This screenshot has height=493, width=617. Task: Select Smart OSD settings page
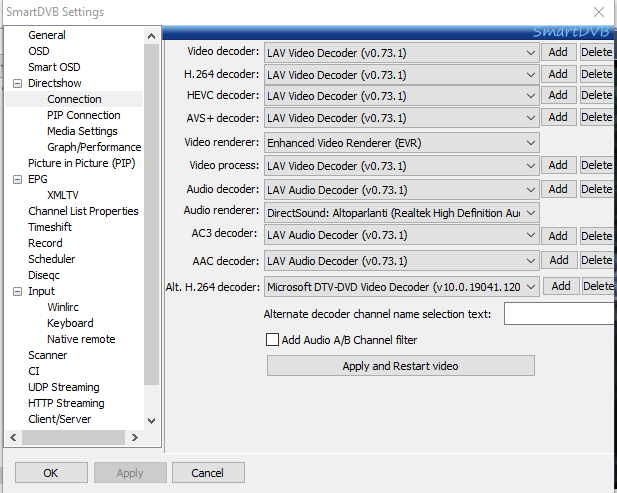tap(54, 67)
